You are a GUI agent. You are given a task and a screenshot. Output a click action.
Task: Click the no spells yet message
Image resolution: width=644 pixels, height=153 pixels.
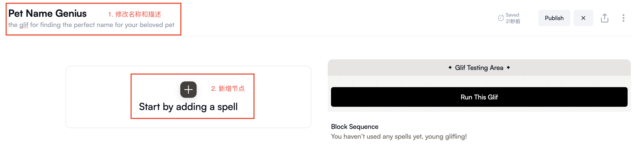click(399, 136)
